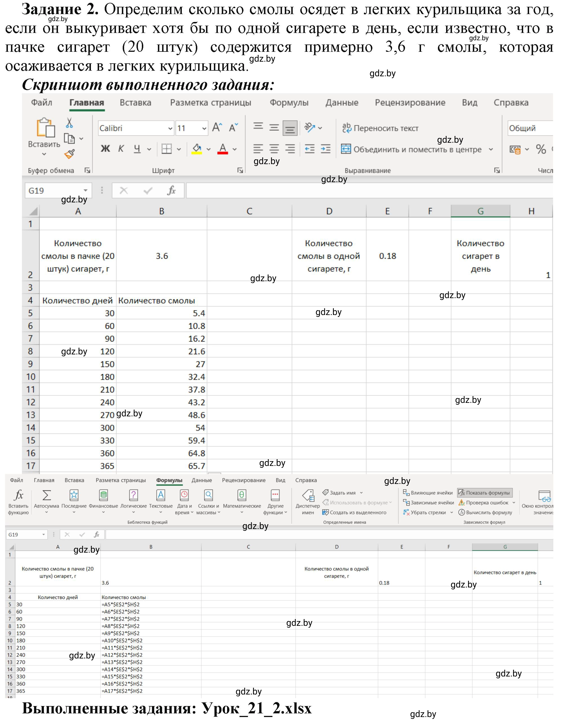Click the Paste (Вставить) clipboard icon
Screen dimensions: 564x728
pos(46,128)
